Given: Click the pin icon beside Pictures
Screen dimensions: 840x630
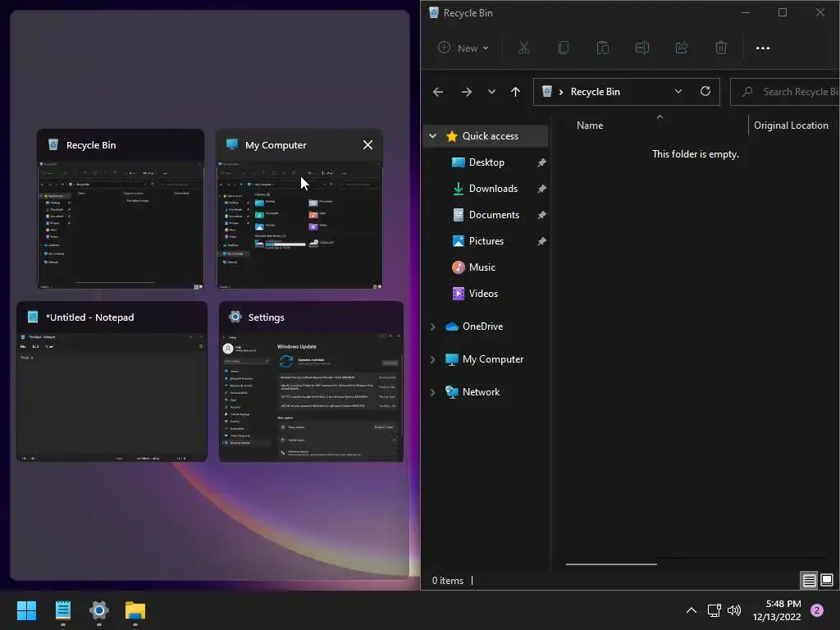Looking at the screenshot, I should (x=541, y=241).
